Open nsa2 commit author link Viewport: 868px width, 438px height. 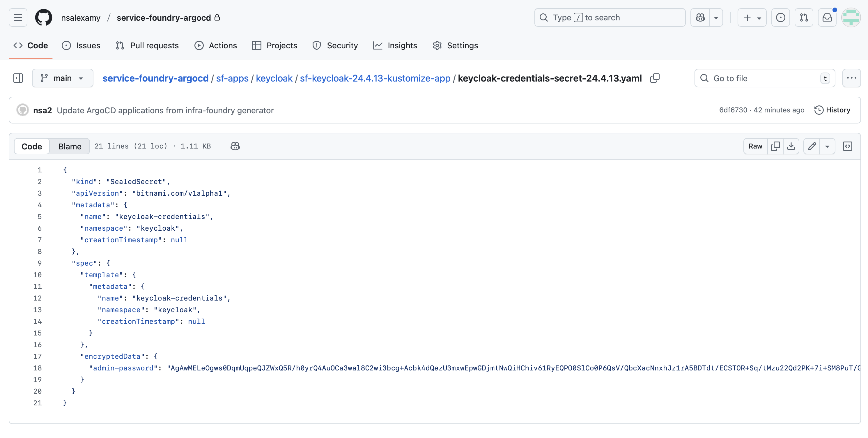point(42,110)
